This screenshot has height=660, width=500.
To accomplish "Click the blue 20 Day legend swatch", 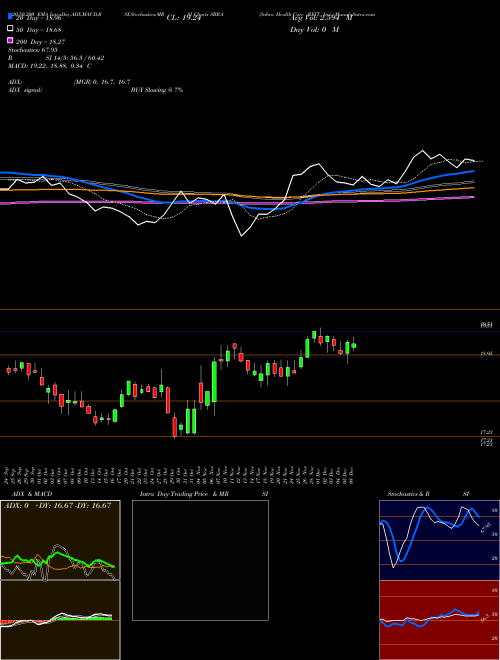I will 11,16.
